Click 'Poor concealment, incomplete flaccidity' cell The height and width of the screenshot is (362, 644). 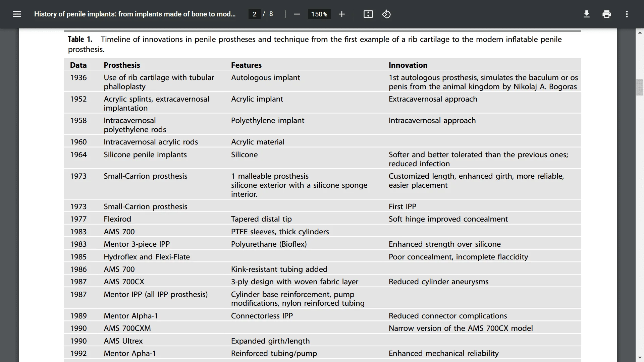tap(458, 257)
